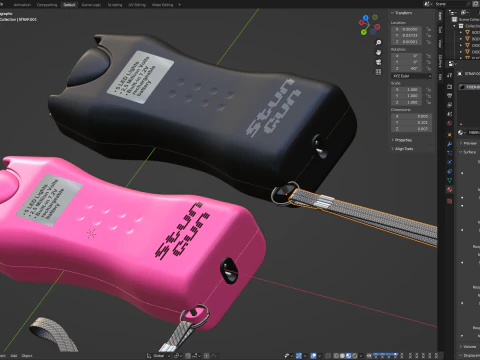The image size is (480, 360).
Task: Open Render properties tab icon
Action: (x=450, y=86)
